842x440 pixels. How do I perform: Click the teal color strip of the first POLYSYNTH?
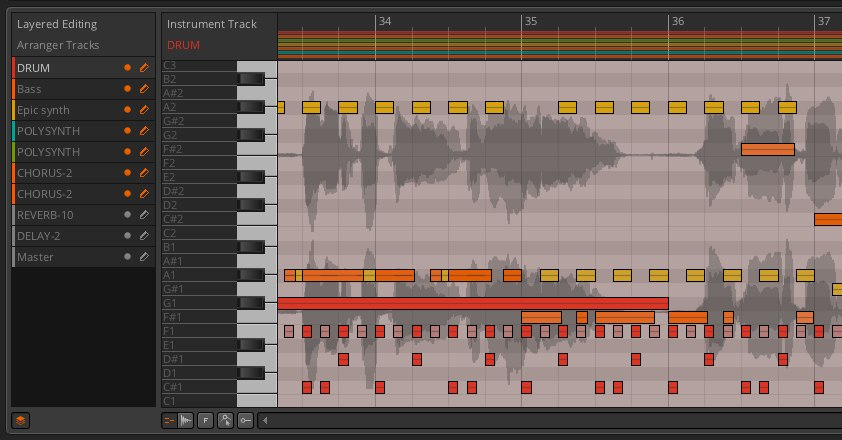[x=13, y=131]
